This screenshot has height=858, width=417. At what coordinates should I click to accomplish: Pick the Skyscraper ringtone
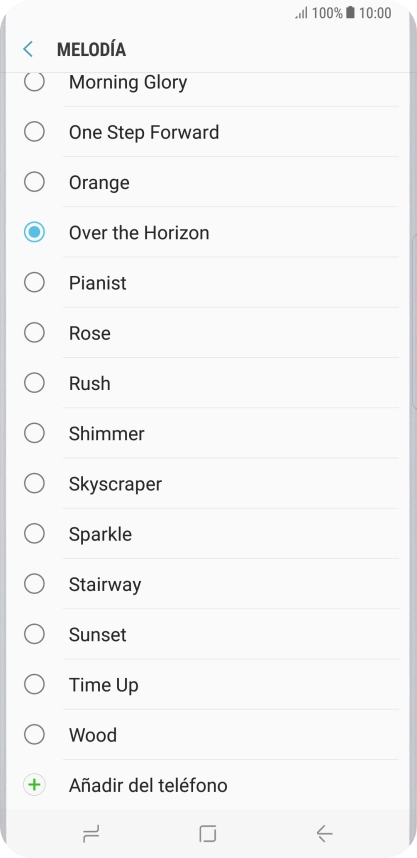point(208,484)
